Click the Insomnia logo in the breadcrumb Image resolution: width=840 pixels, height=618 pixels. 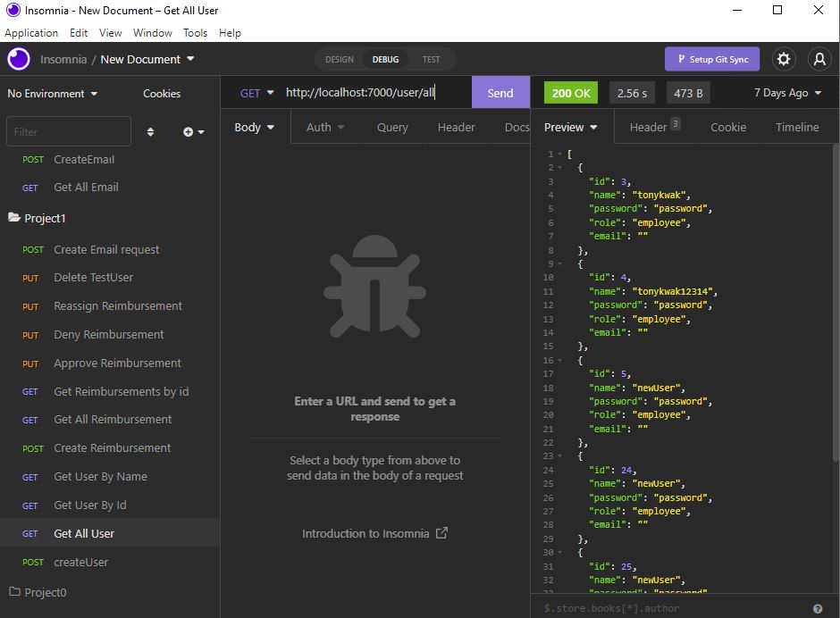coord(18,59)
